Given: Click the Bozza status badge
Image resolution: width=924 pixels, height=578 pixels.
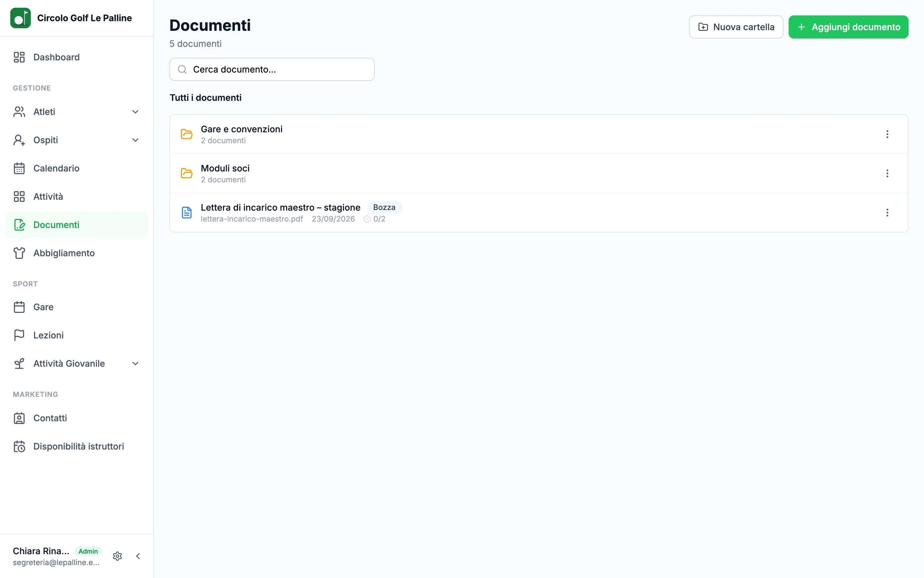Looking at the screenshot, I should (384, 207).
